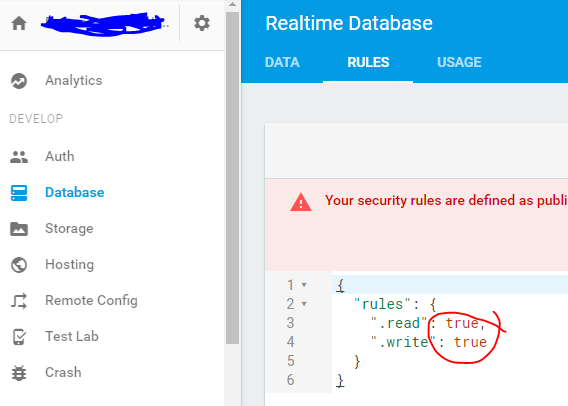568x406 pixels.
Task: Open the Crash bug icon
Action: [x=19, y=373]
